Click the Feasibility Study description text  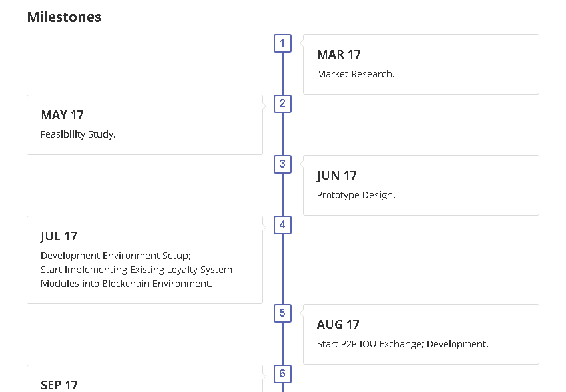78,134
